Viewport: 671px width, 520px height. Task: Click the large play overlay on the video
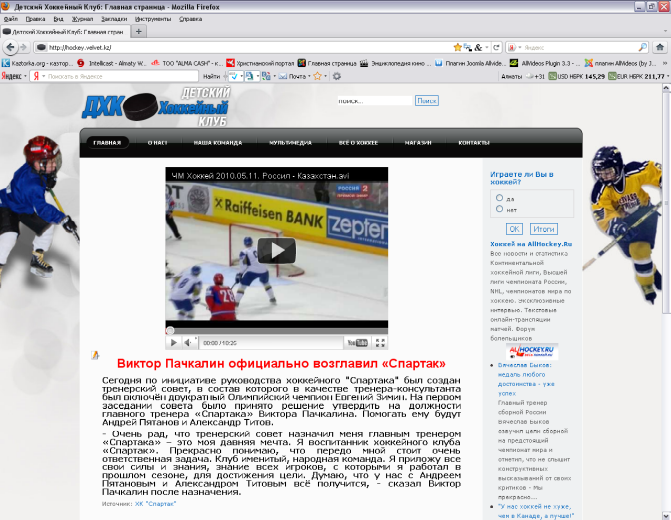pyautogui.click(x=276, y=250)
